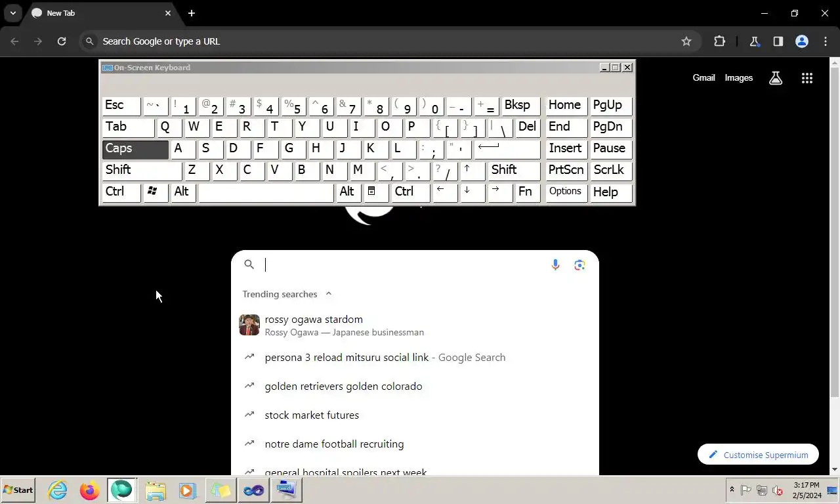
Task: Select golden retrievers golden colorado suggestion
Action: [415, 387]
